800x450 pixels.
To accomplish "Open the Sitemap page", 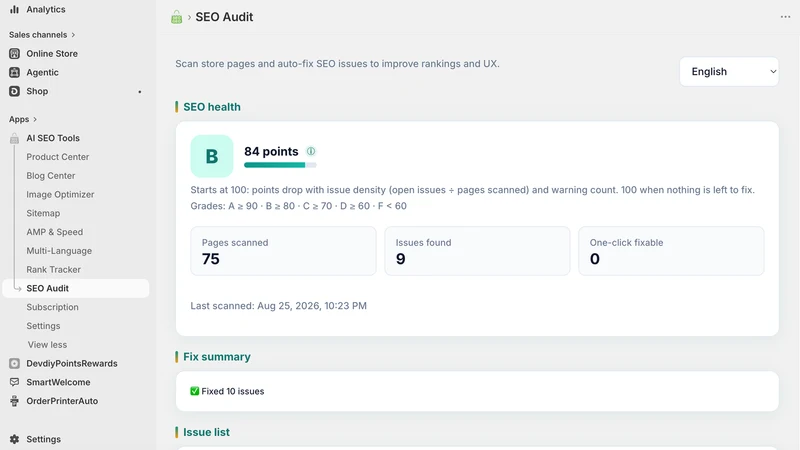I will (x=43, y=213).
